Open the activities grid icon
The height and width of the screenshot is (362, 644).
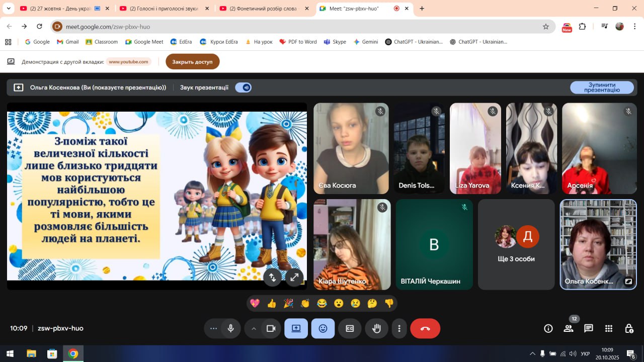pyautogui.click(x=609, y=328)
